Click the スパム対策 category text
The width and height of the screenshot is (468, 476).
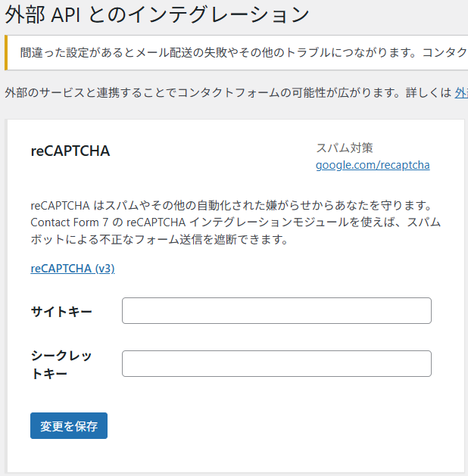pos(345,148)
